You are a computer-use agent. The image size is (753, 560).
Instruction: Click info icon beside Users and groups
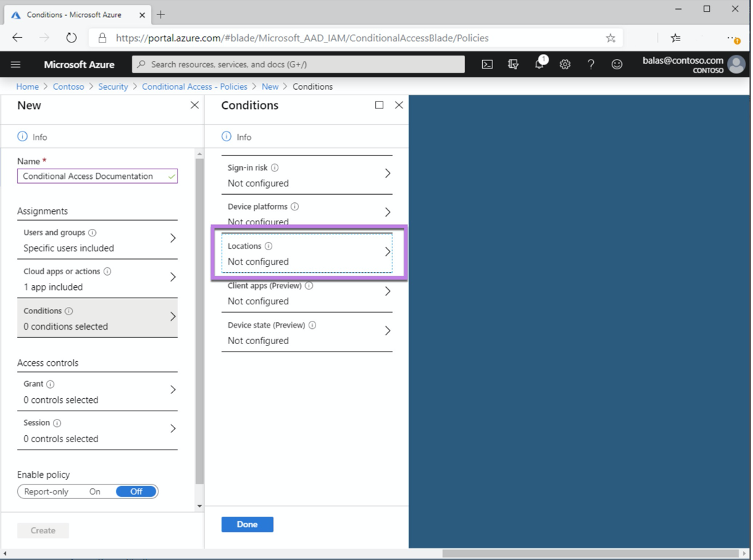click(x=92, y=232)
